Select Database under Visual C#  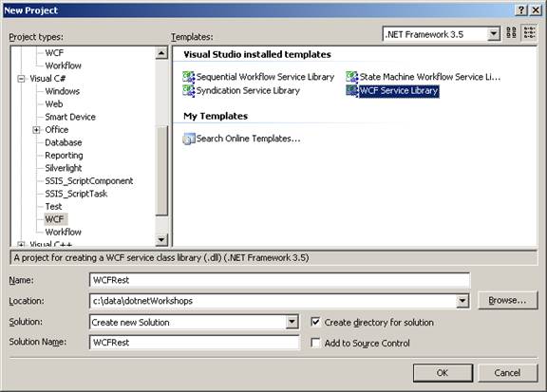click(x=63, y=142)
